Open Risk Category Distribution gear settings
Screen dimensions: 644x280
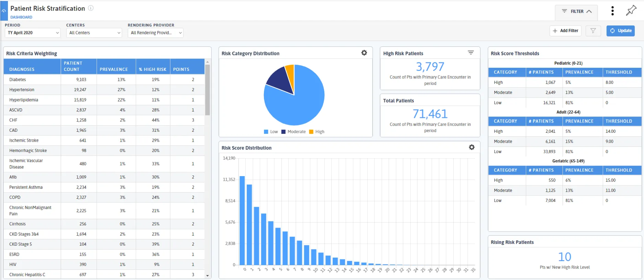click(364, 53)
